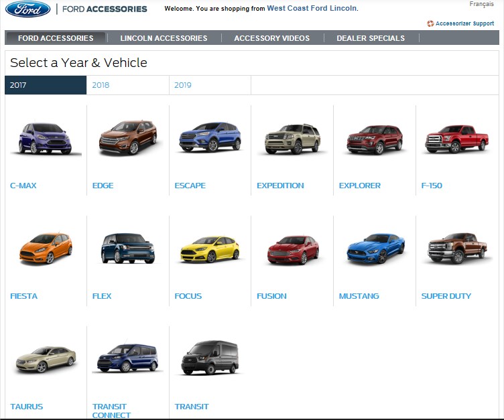Click the dark blue Flex image
The height and width of the screenshot is (420, 504).
[128, 248]
